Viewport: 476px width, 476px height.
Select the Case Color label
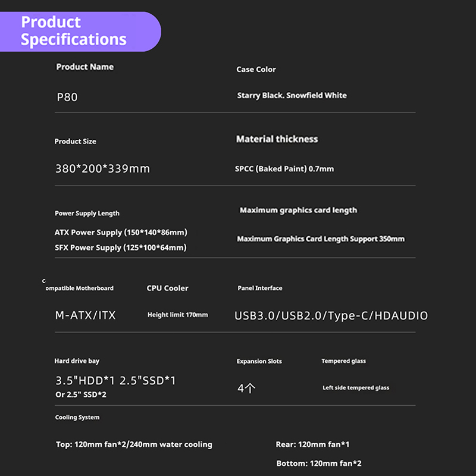tap(256, 69)
